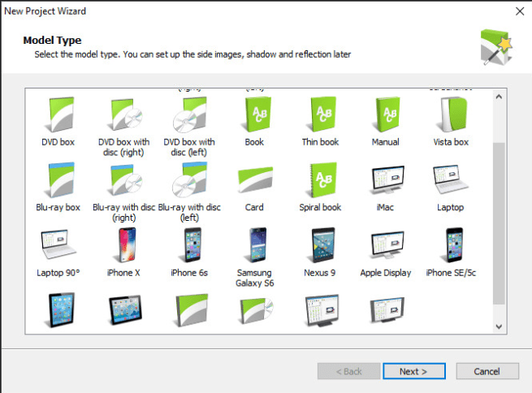Select the iPhone SE/5c model
The image size is (532, 393).
[x=451, y=253]
